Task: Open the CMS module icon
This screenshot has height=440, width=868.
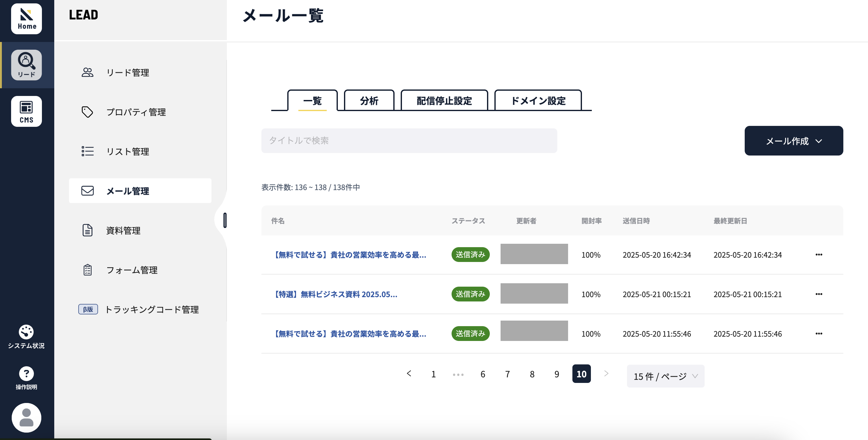Action: (x=27, y=111)
